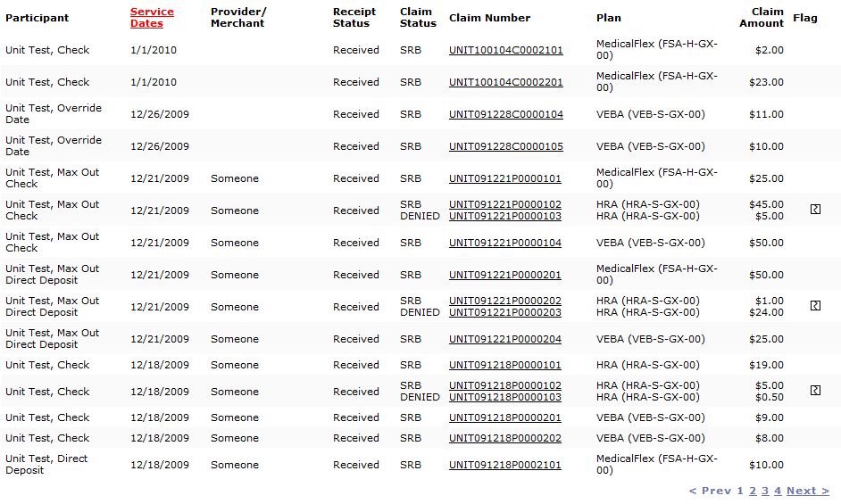Open claim UNIT091221P0000204
The height and width of the screenshot is (504, 841).
coord(505,339)
